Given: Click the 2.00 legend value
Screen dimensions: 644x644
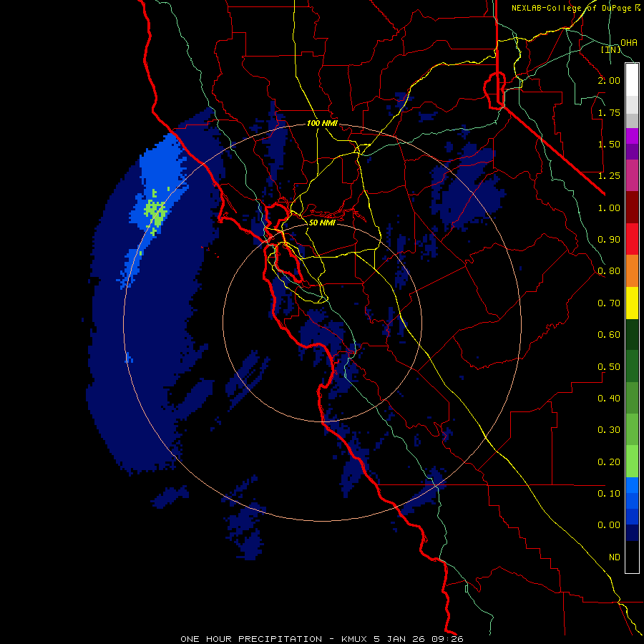Looking at the screenshot, I should [x=609, y=80].
